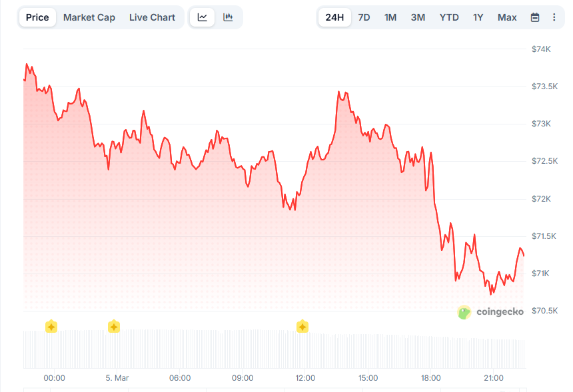Switch to the Market Cap tab

[89, 17]
